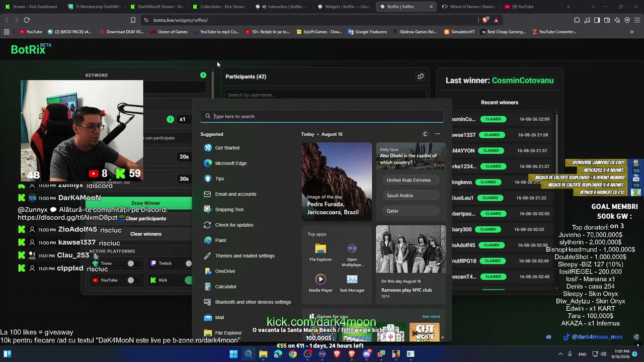Open Ramones play NYC club card
The image size is (644, 362).
click(x=411, y=264)
